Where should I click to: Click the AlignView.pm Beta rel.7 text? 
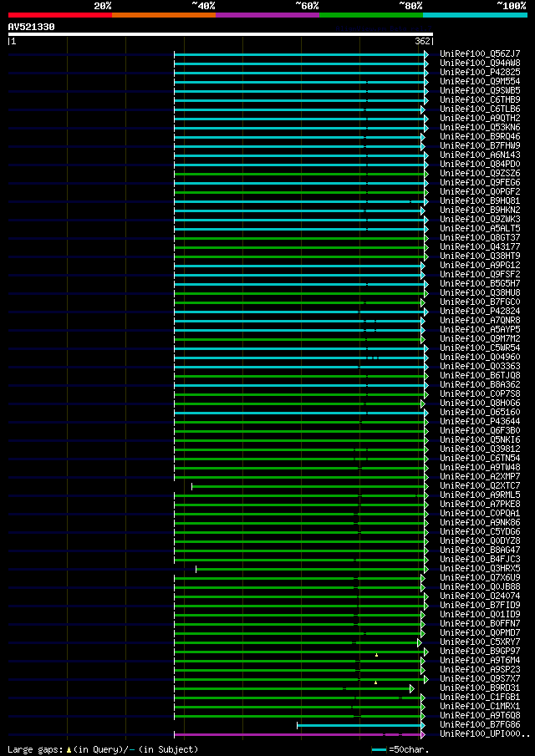(x=384, y=28)
